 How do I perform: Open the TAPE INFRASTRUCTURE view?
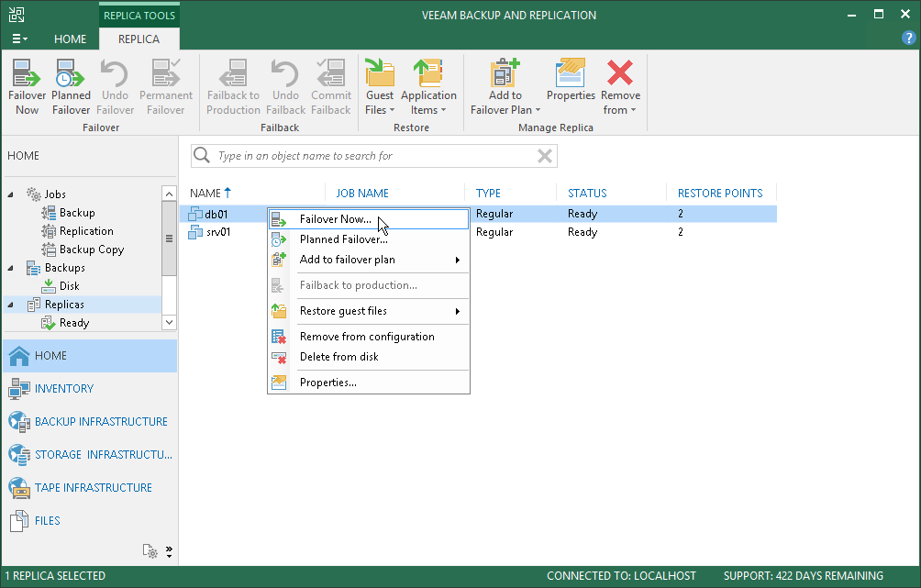tap(90, 487)
